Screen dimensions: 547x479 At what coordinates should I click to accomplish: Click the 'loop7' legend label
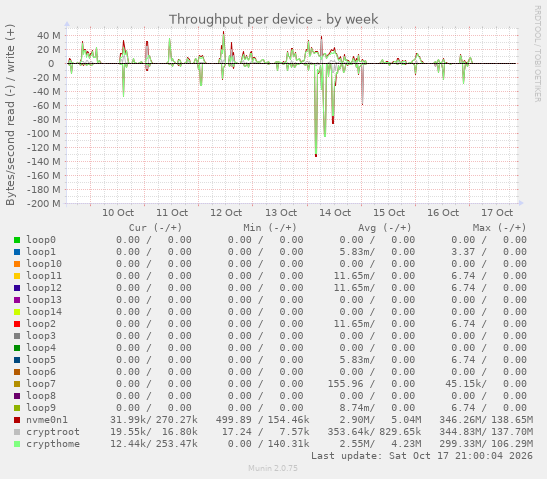click(x=41, y=383)
